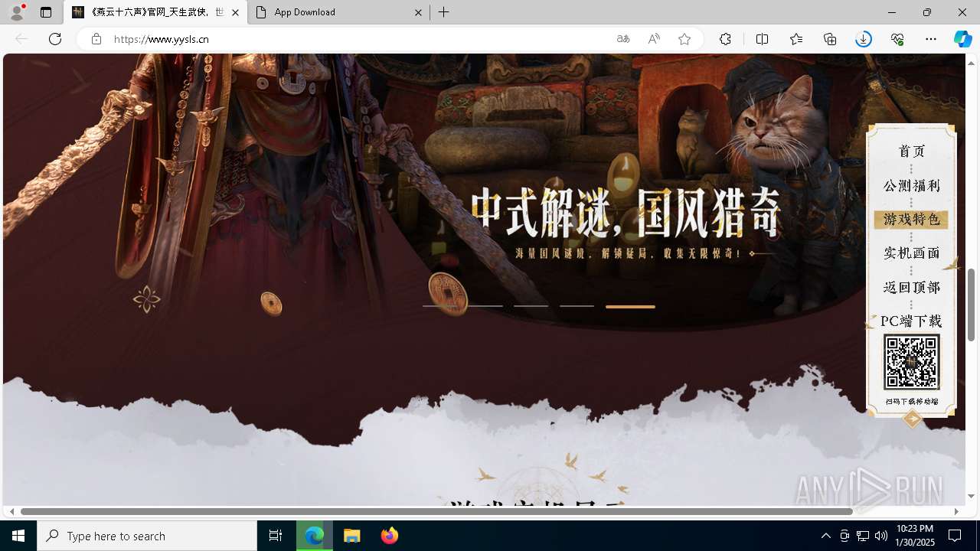Open the notification center icon
980x551 pixels.
click(x=955, y=536)
